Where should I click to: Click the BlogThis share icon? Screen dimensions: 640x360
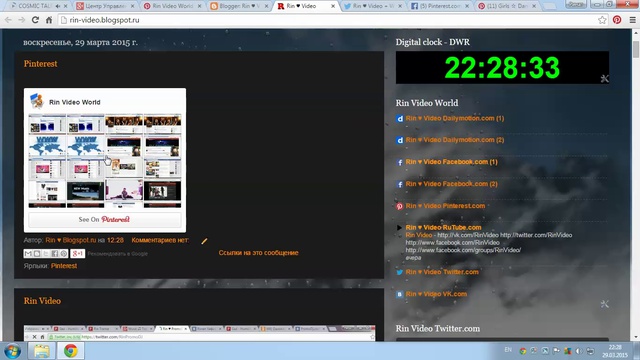coord(37,253)
